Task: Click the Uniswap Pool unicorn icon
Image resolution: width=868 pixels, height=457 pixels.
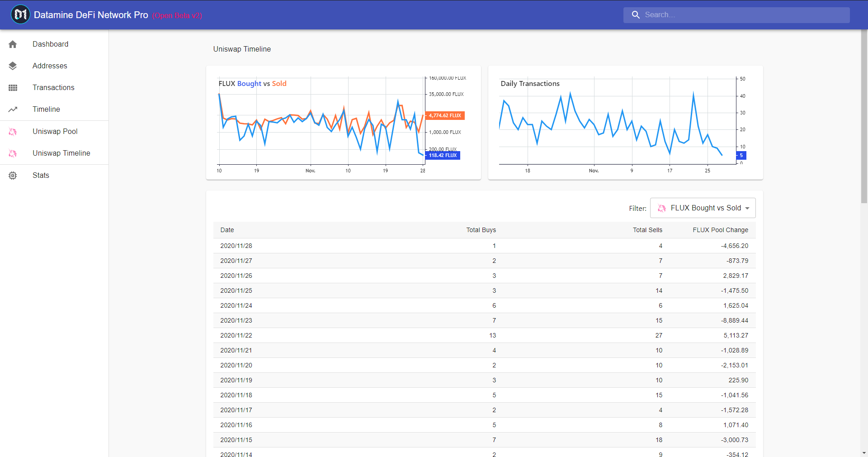Action: tap(13, 132)
